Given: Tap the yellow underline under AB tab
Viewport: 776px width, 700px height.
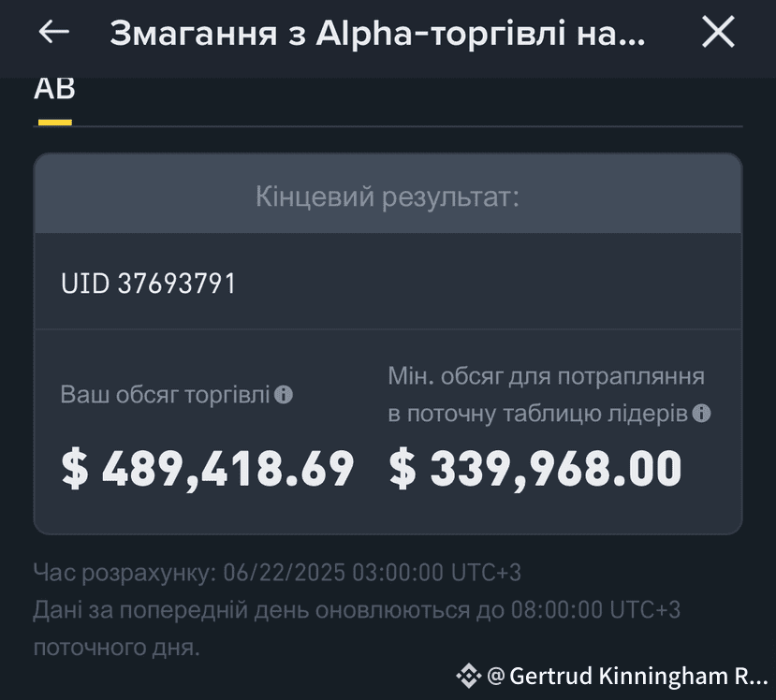Looking at the screenshot, I should (x=55, y=123).
